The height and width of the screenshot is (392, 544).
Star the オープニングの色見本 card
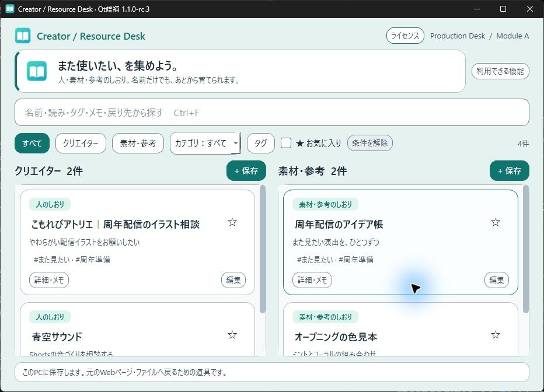coord(496,335)
